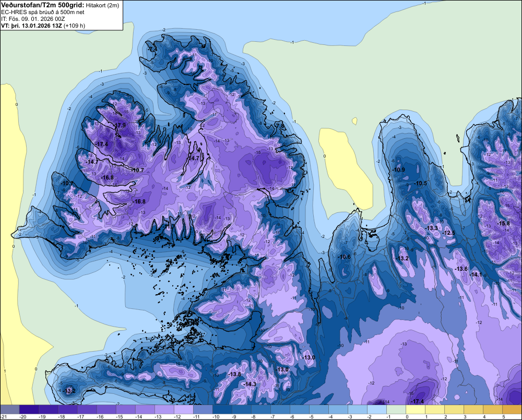Click the -14.3 temperature value
Image resolution: width=522 pixels, height=420 pixels.
click(x=250, y=384)
